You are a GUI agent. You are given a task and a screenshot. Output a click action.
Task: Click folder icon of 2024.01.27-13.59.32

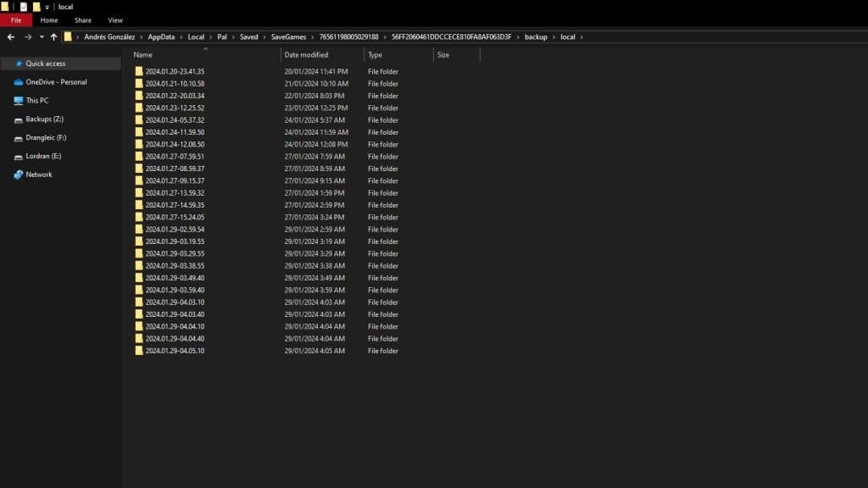139,193
